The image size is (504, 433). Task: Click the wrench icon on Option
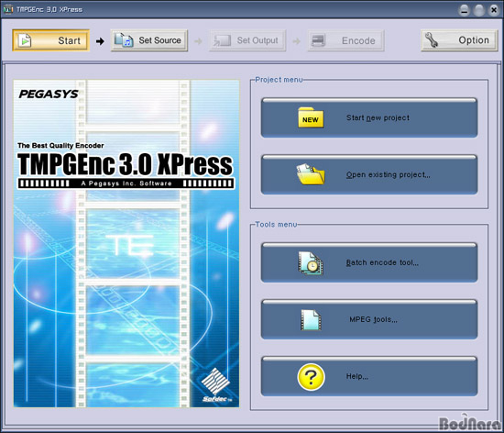coord(432,40)
